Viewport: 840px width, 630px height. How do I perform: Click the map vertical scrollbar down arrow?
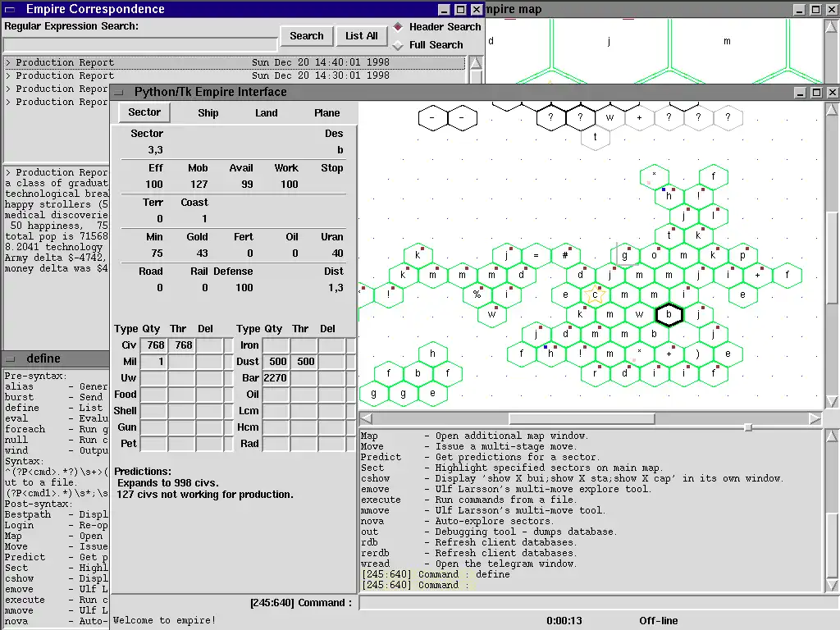[832, 401]
